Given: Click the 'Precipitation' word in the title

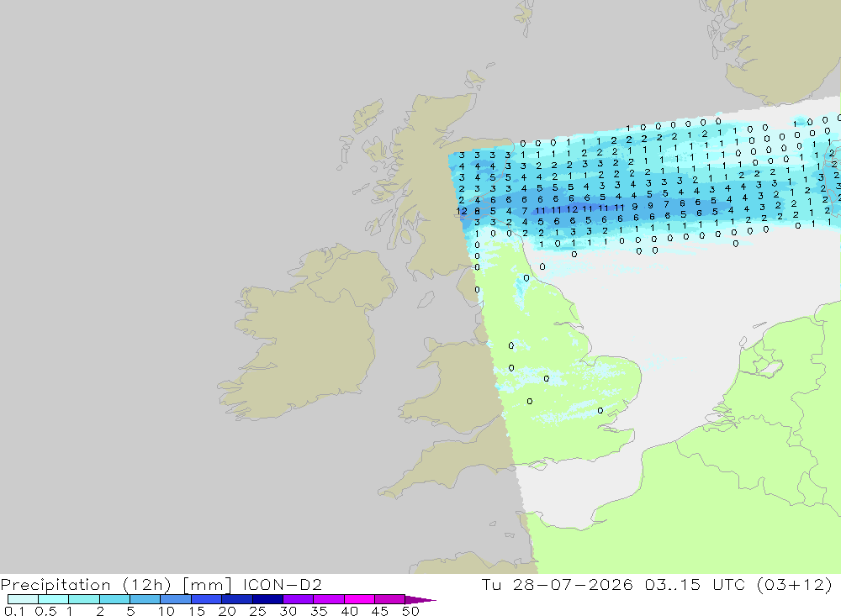Looking at the screenshot, I should 56,585.
